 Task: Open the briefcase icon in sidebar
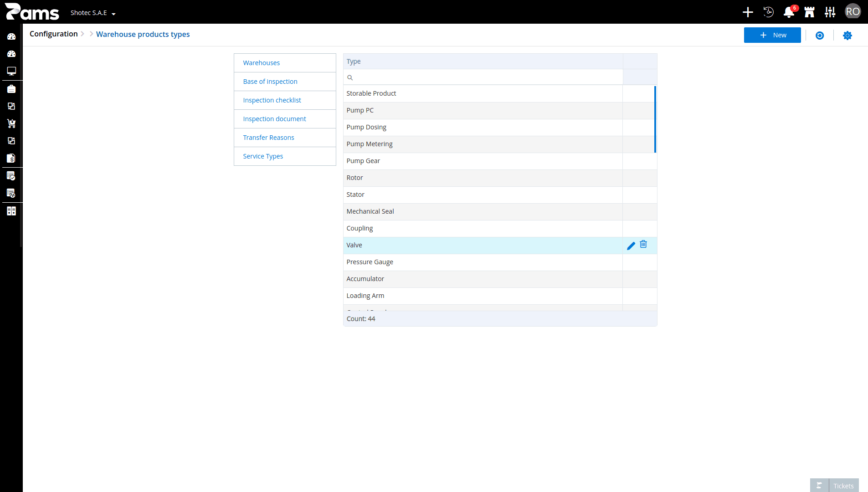click(x=11, y=89)
